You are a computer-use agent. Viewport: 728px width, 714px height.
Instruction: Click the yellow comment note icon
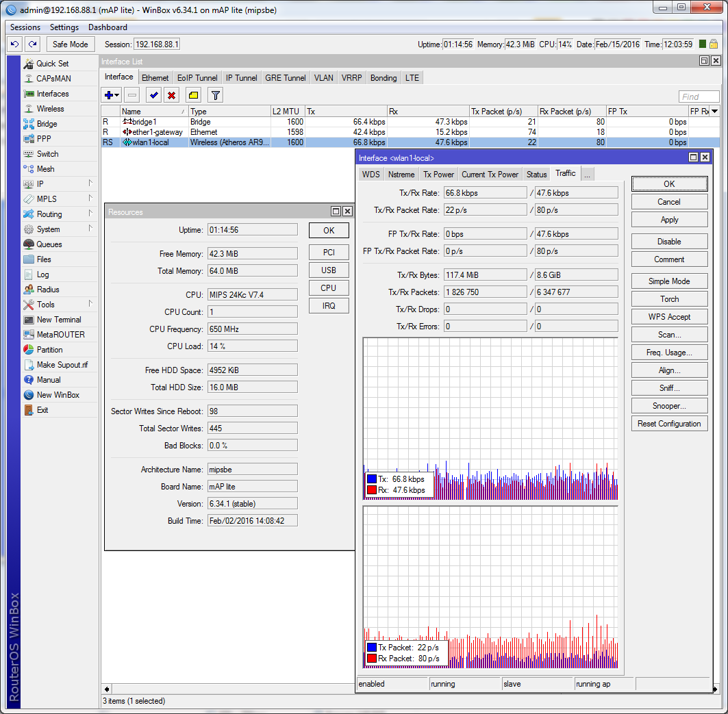coord(193,95)
